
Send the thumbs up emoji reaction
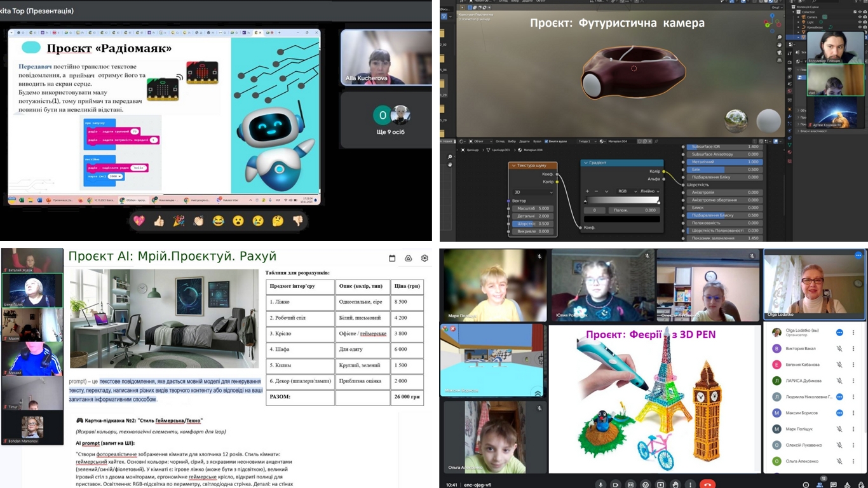159,221
